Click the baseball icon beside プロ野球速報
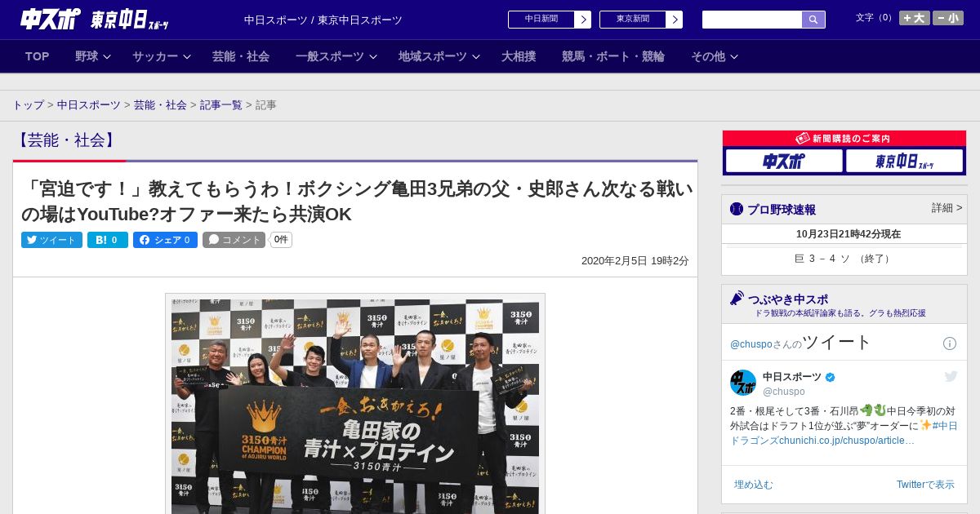This screenshot has width=980, height=514. click(737, 209)
